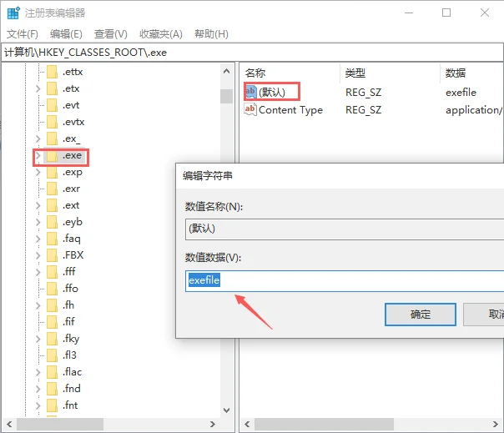Click the Registry Editor app icon in title bar
The width and height of the screenshot is (504, 433).
pyautogui.click(x=14, y=13)
